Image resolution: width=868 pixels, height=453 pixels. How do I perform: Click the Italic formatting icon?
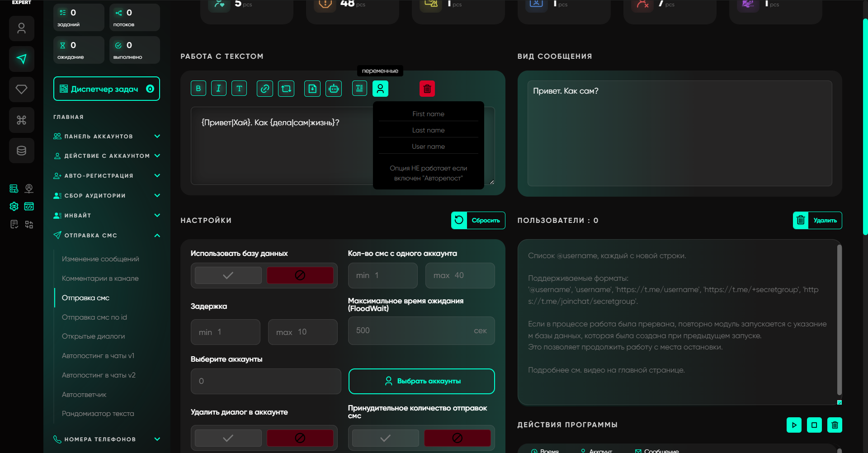pos(218,89)
